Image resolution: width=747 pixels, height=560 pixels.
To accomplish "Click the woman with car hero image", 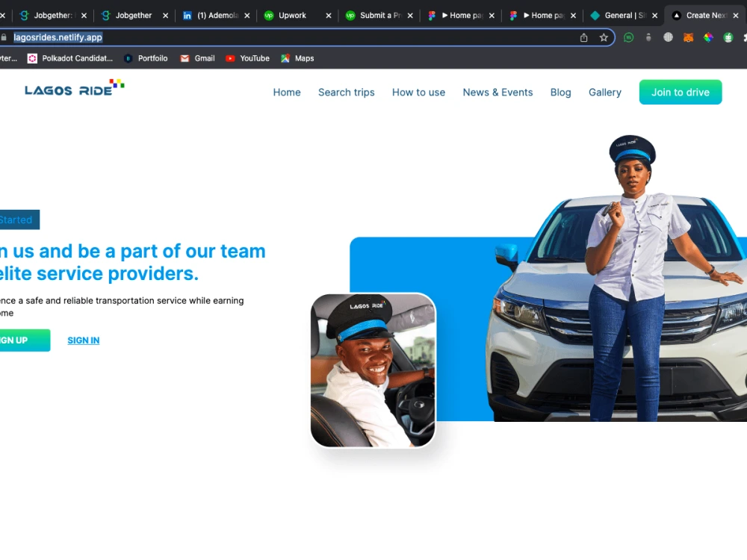I will [617, 279].
